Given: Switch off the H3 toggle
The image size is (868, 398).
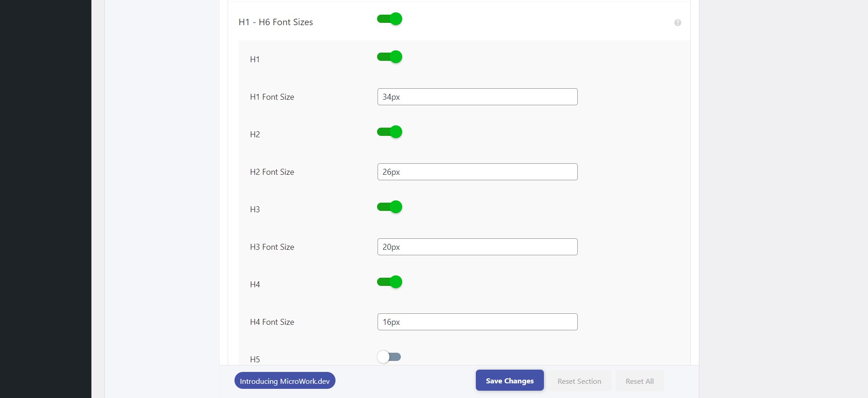Looking at the screenshot, I should pyautogui.click(x=389, y=207).
